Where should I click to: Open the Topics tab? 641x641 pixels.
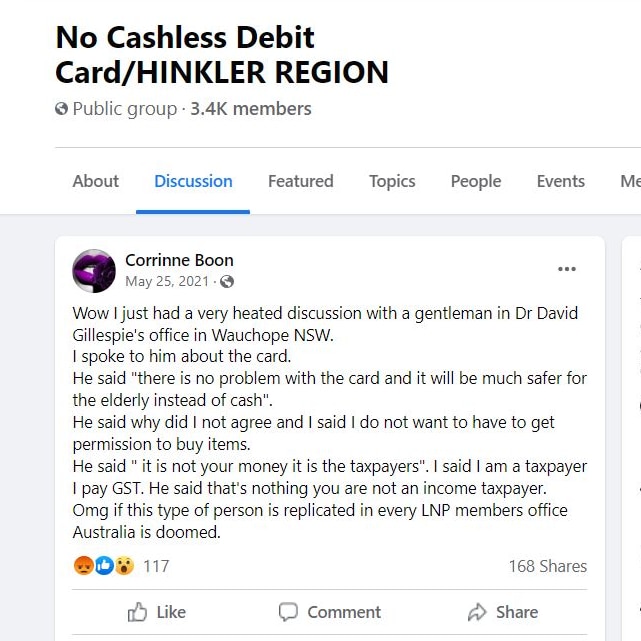392,181
